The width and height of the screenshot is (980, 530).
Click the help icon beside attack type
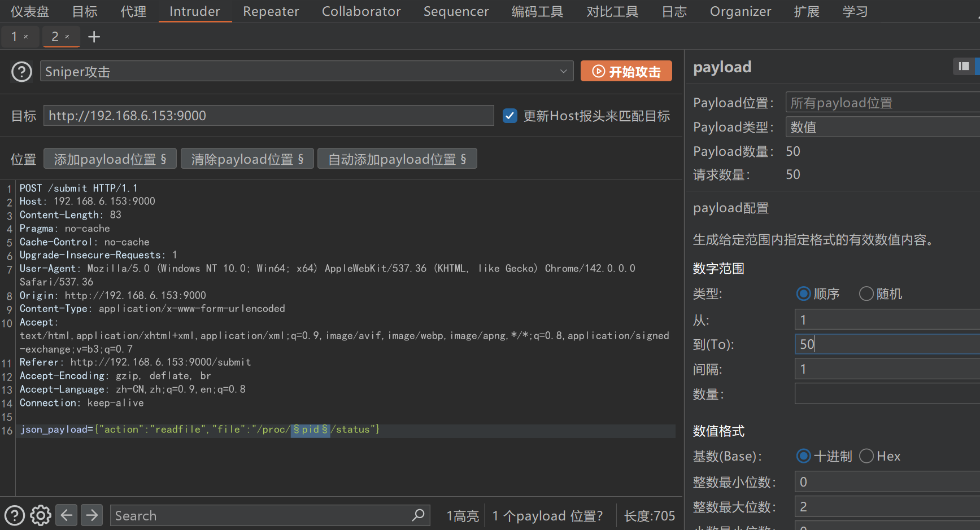(x=21, y=72)
